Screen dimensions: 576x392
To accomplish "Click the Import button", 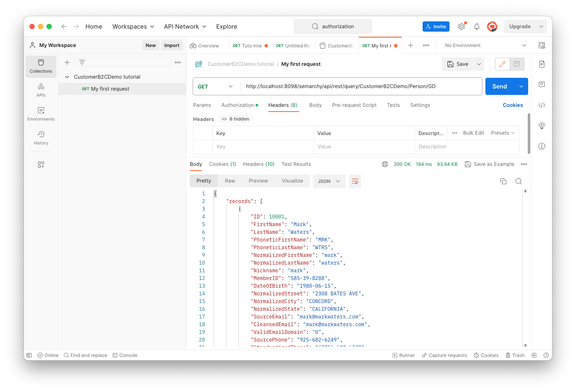I will [x=172, y=45].
